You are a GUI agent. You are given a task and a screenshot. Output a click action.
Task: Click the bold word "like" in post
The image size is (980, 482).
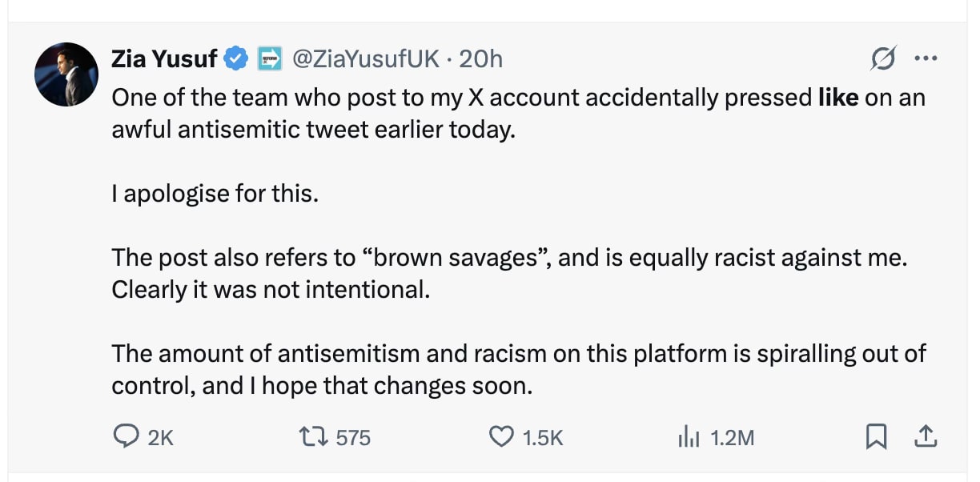(837, 98)
